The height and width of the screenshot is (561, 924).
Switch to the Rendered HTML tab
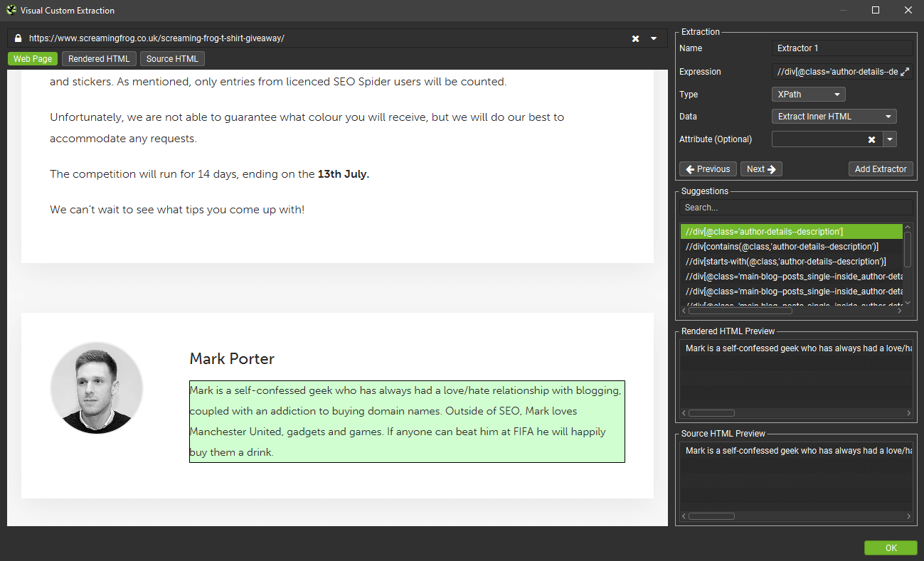(x=99, y=59)
